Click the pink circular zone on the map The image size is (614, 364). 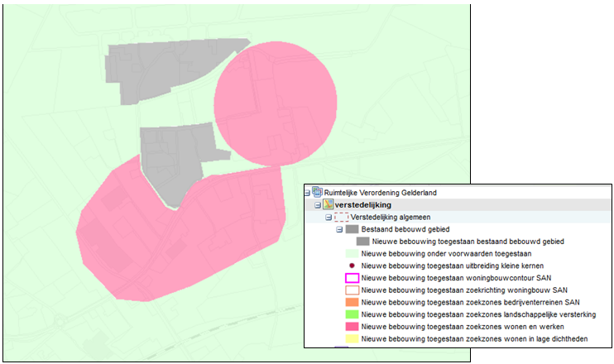(276, 103)
